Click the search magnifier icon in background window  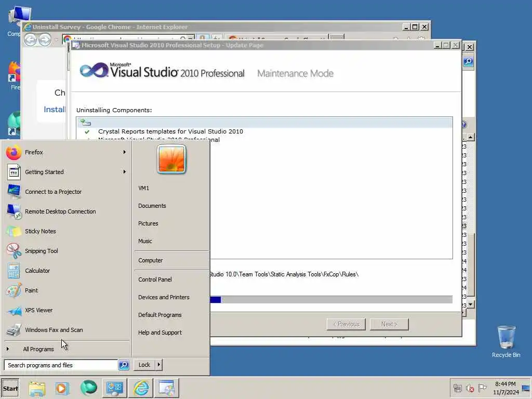[x=469, y=62]
